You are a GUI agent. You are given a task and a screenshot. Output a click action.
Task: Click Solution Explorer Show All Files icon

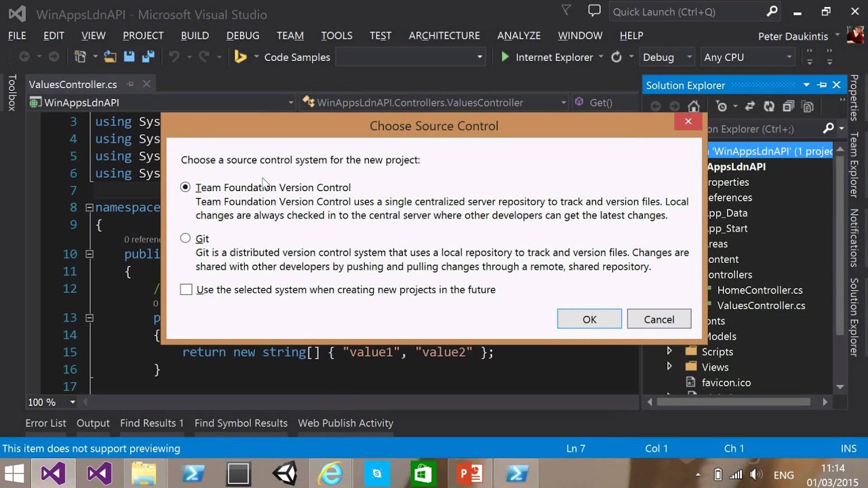[x=807, y=106]
